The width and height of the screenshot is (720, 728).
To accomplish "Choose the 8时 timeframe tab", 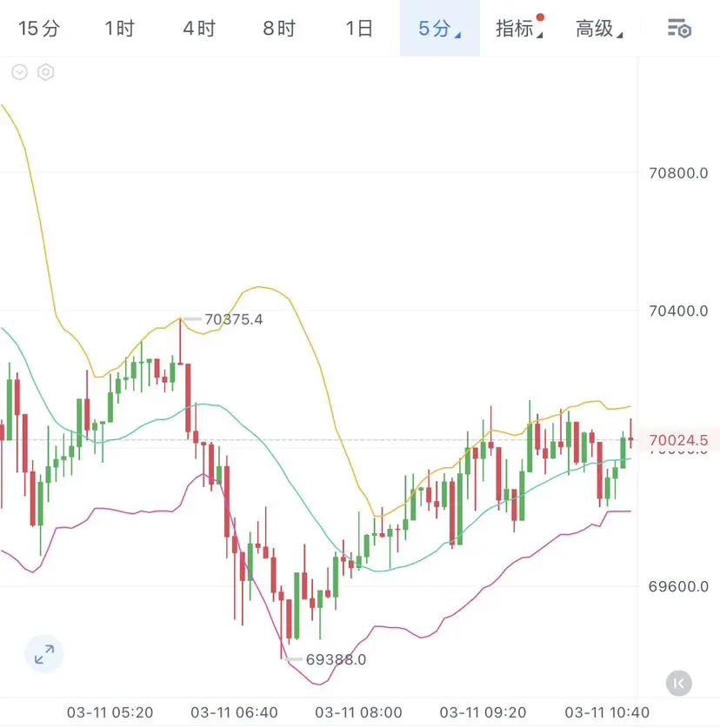I will (x=279, y=29).
